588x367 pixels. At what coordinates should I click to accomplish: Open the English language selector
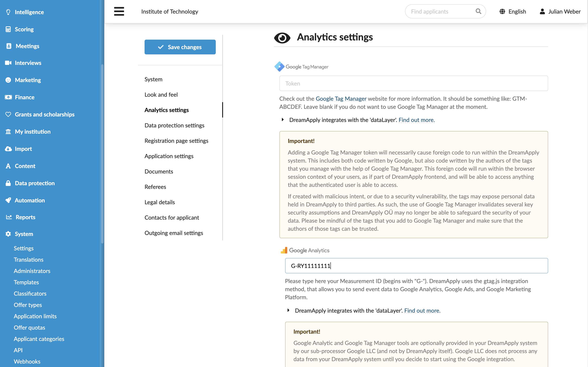(513, 11)
